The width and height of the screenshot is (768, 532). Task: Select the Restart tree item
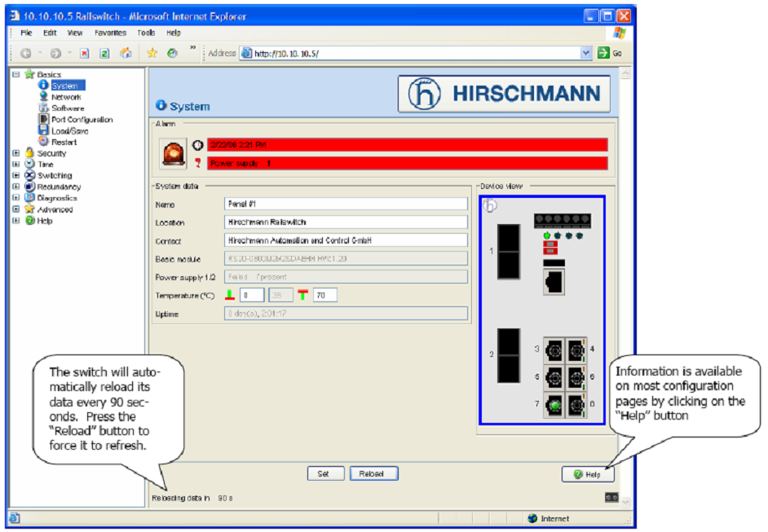64,142
